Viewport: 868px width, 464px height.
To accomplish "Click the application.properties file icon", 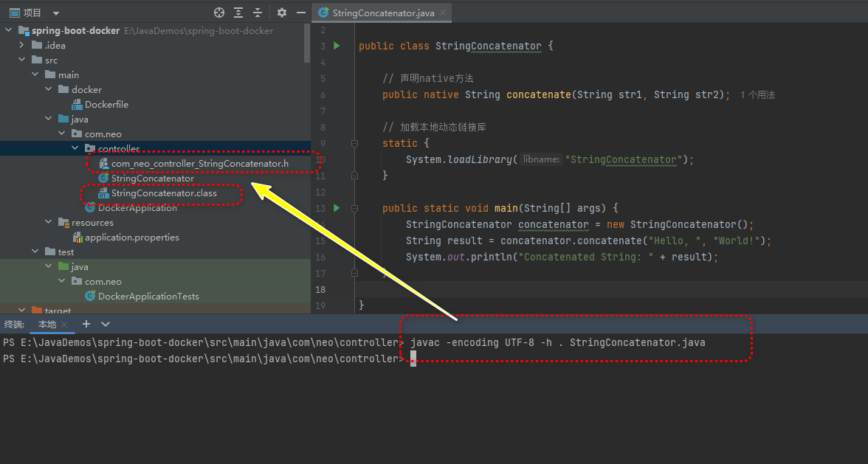I will coord(77,238).
